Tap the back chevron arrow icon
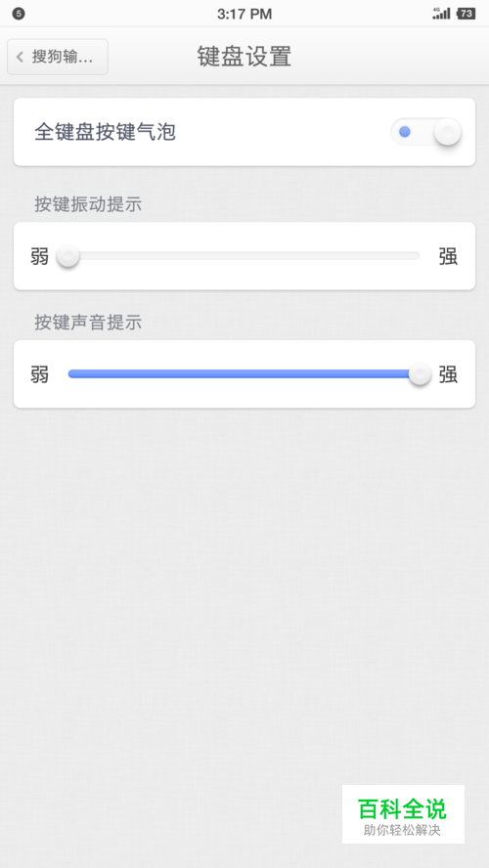 tap(20, 57)
